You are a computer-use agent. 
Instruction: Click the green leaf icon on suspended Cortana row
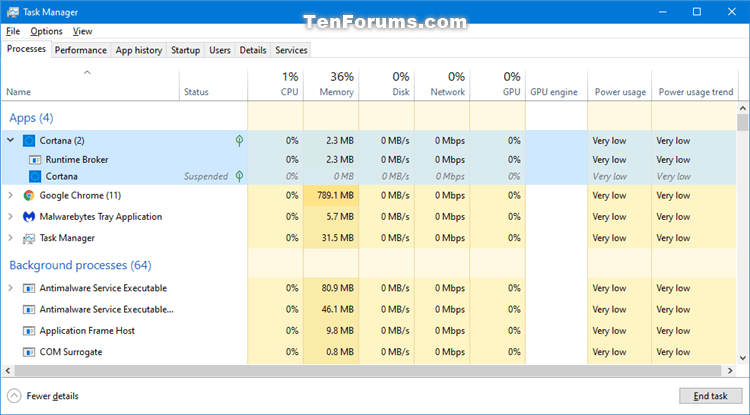click(240, 176)
